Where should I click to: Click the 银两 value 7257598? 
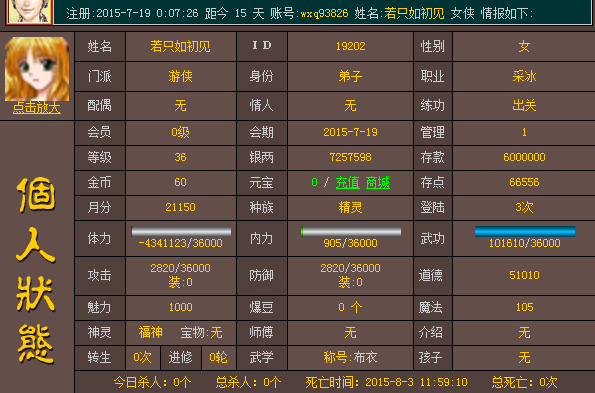click(x=350, y=157)
